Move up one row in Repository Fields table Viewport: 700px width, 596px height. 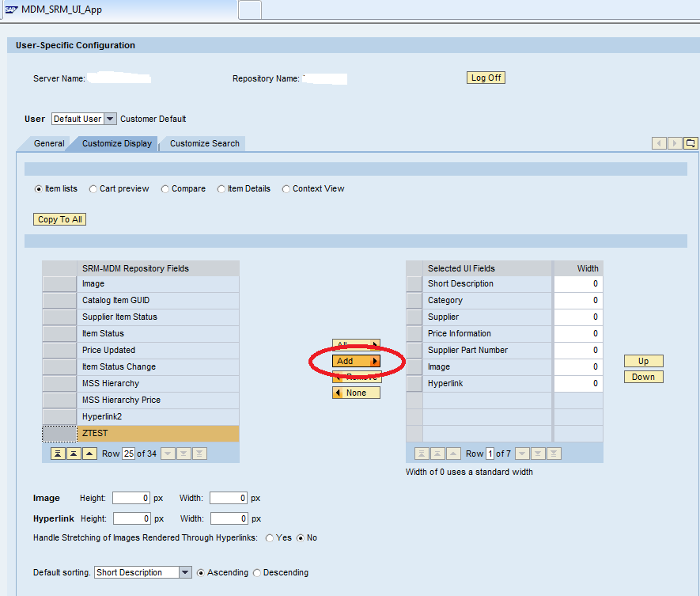89,454
